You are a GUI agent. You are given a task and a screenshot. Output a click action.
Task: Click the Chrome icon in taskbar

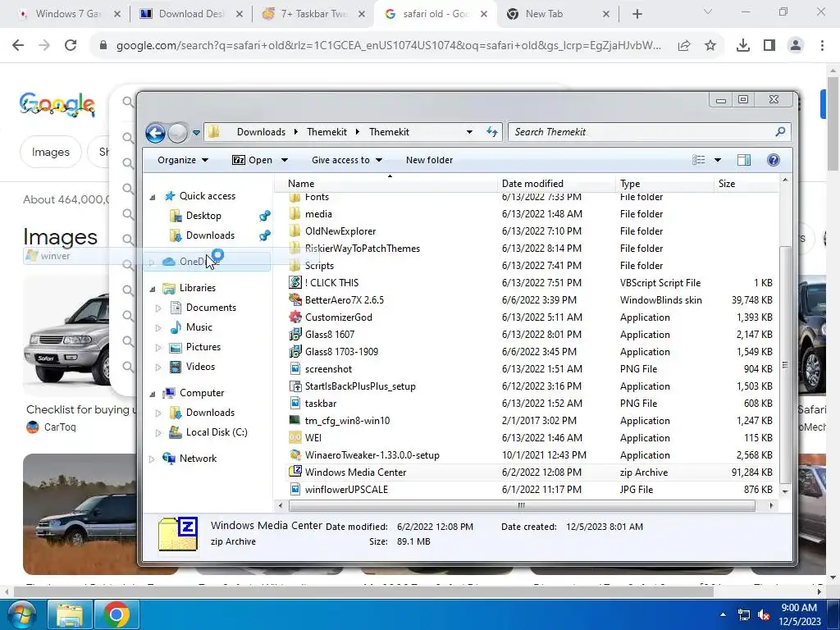116,614
